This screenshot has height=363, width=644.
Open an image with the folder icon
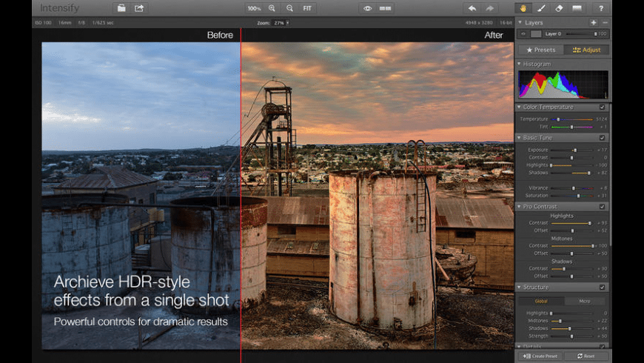[x=121, y=8]
